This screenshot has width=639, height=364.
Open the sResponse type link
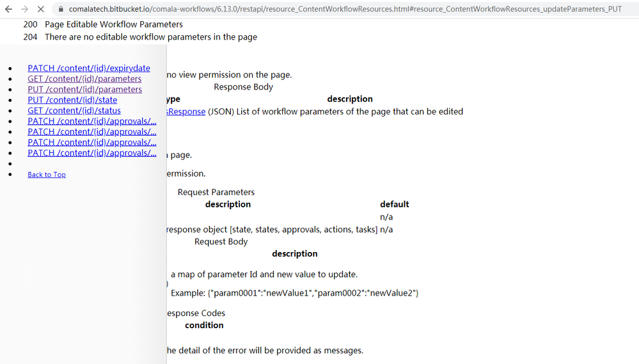[x=186, y=112]
